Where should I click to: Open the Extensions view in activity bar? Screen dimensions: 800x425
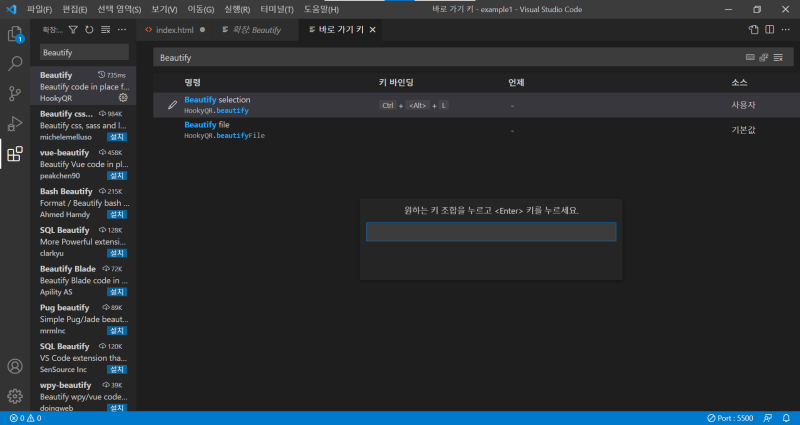point(15,154)
